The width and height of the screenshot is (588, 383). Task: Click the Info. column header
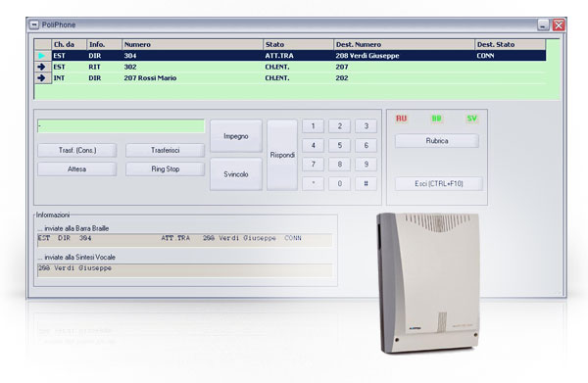104,45
